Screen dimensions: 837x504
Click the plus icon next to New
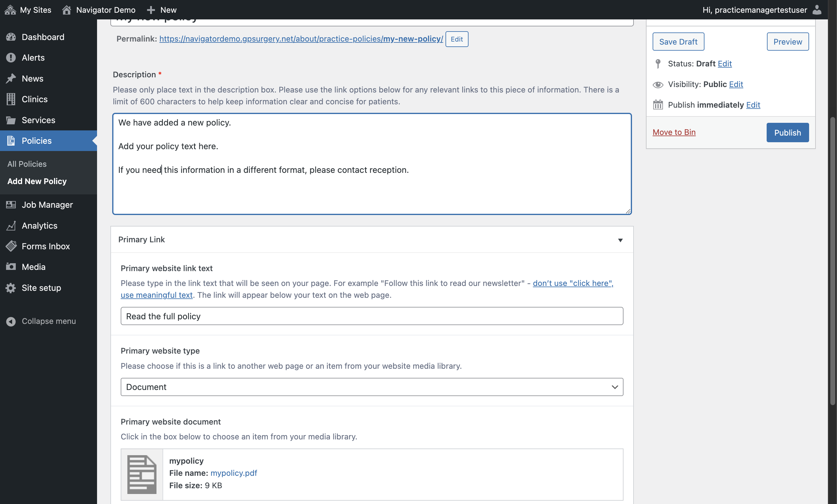(151, 10)
